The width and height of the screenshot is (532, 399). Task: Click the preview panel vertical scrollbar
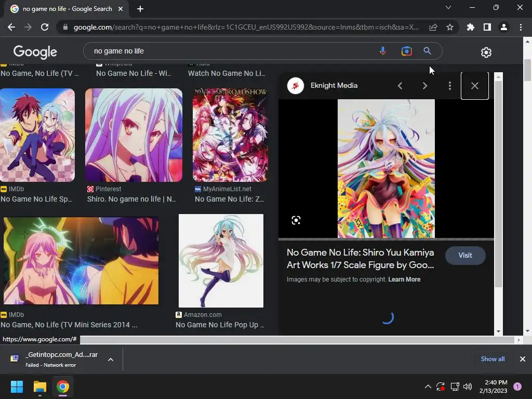pos(498,184)
